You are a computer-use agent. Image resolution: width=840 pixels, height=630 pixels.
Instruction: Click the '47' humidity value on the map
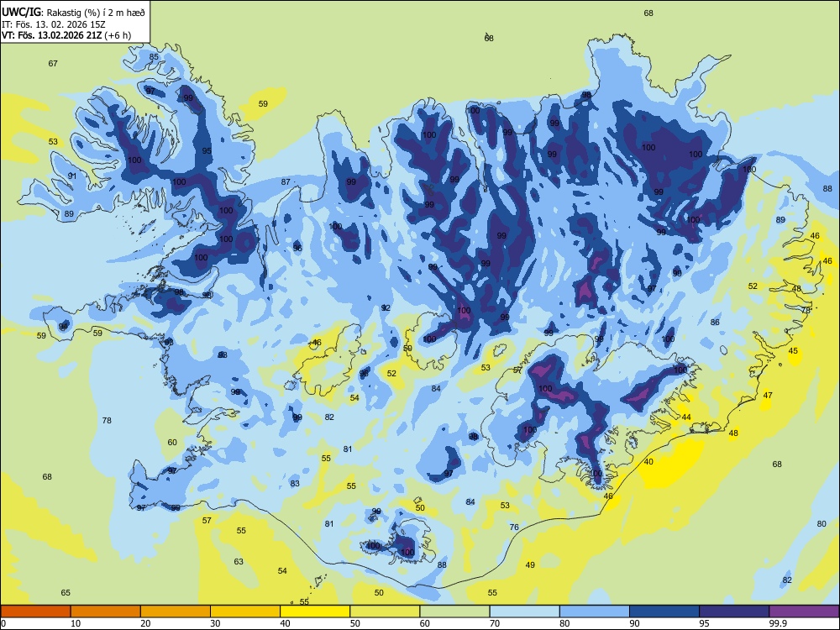769,396
